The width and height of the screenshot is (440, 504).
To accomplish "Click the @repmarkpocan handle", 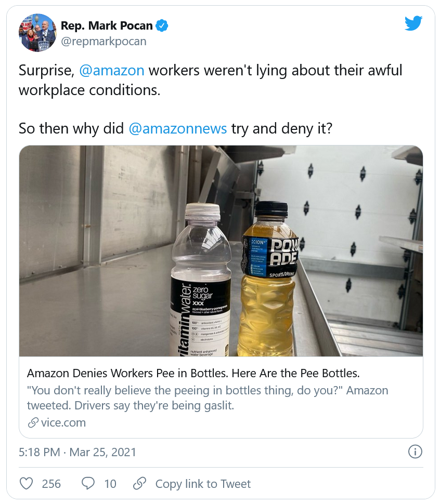I will (103, 42).
